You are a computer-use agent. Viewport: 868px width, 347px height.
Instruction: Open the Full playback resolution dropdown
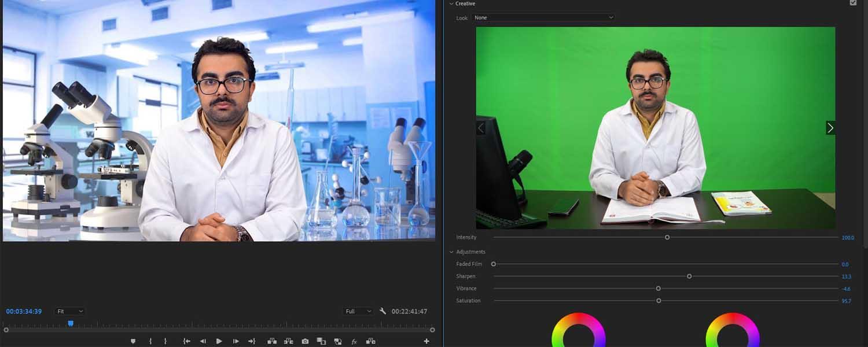358,311
